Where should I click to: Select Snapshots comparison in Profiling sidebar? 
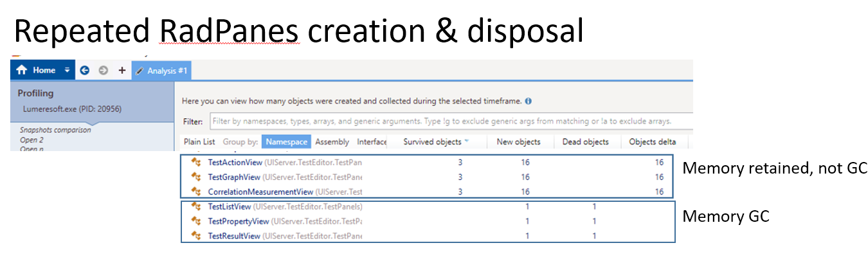[x=55, y=130]
